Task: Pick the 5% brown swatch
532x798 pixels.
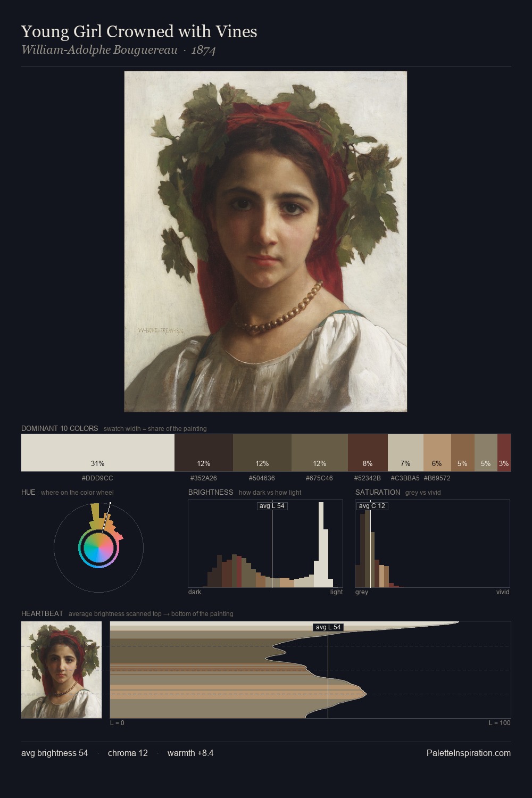Action: pos(463,453)
